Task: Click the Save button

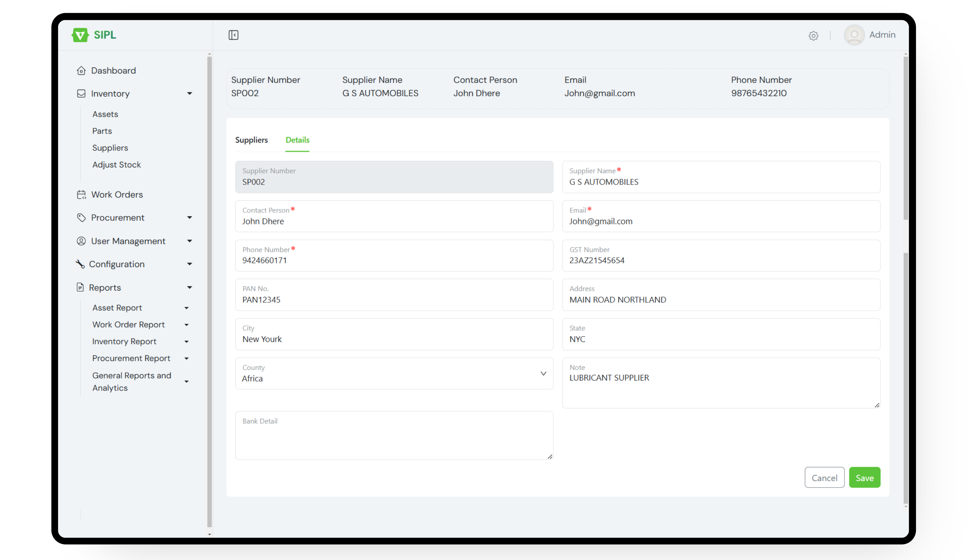Action: 865,477
